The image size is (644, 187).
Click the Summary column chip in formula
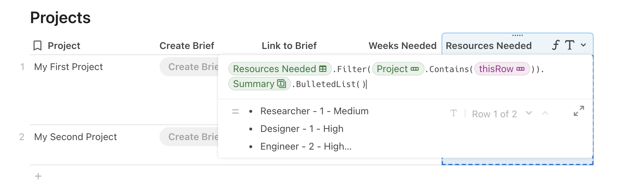[x=259, y=84]
